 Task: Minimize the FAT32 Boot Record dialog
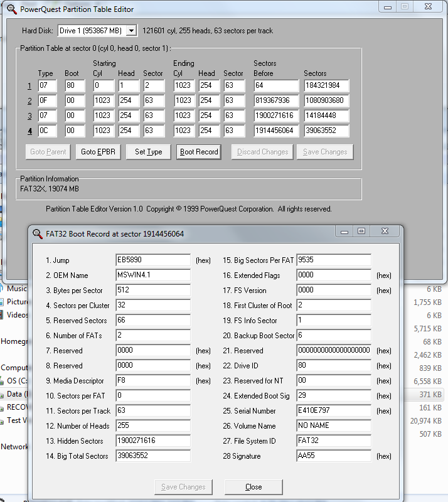344,232
